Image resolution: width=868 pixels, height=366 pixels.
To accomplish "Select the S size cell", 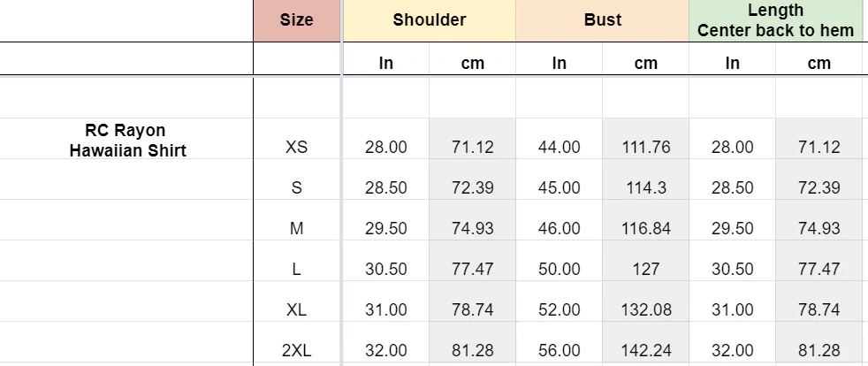I will (x=297, y=188).
